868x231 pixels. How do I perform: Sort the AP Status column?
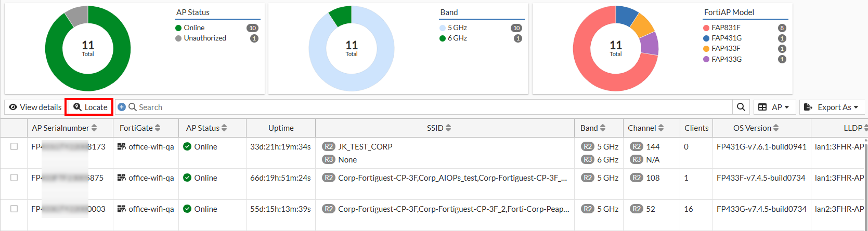[x=224, y=128]
